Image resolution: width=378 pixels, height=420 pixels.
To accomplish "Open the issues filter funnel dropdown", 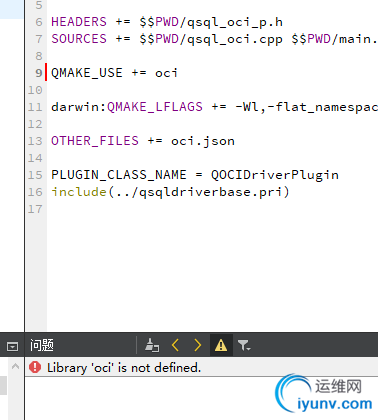I will click(x=244, y=346).
